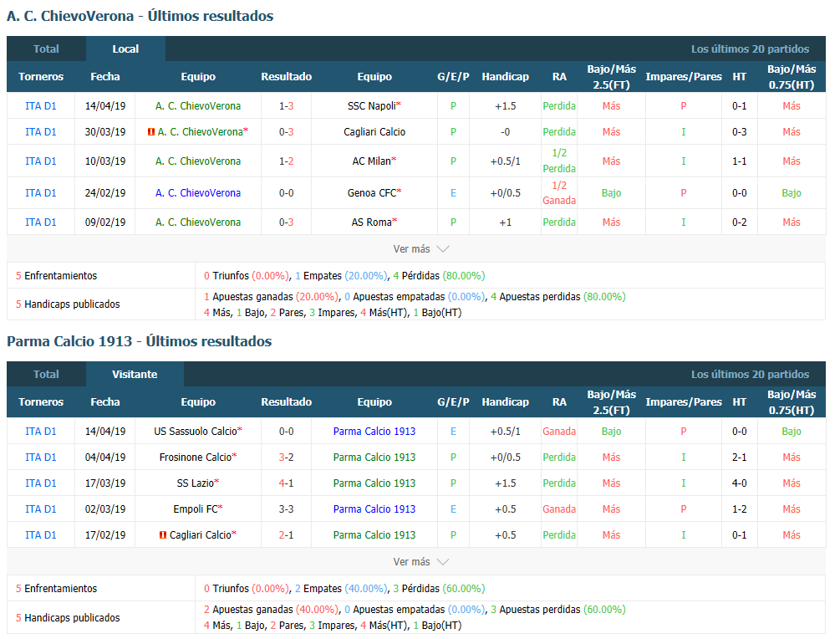Open ITA D1 link for 09/02/19 Roma match
Screen dimensions: 840x639
[x=41, y=222]
